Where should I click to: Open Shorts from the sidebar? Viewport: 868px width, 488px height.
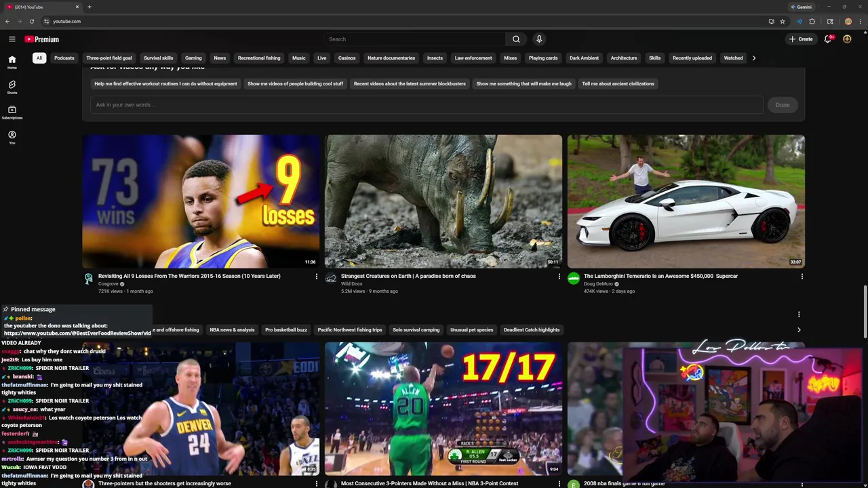coord(12,87)
